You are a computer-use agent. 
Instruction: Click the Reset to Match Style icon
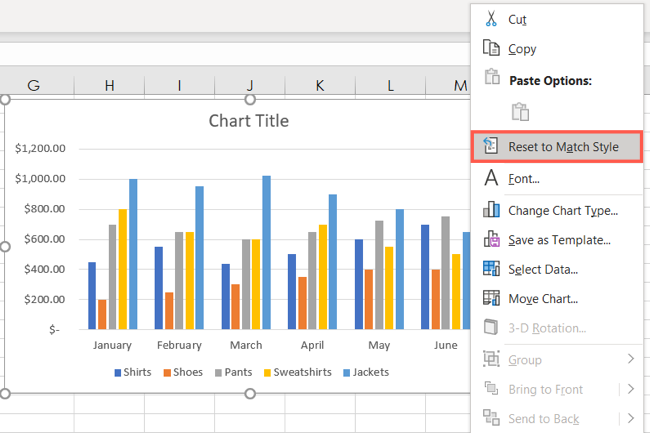click(491, 147)
